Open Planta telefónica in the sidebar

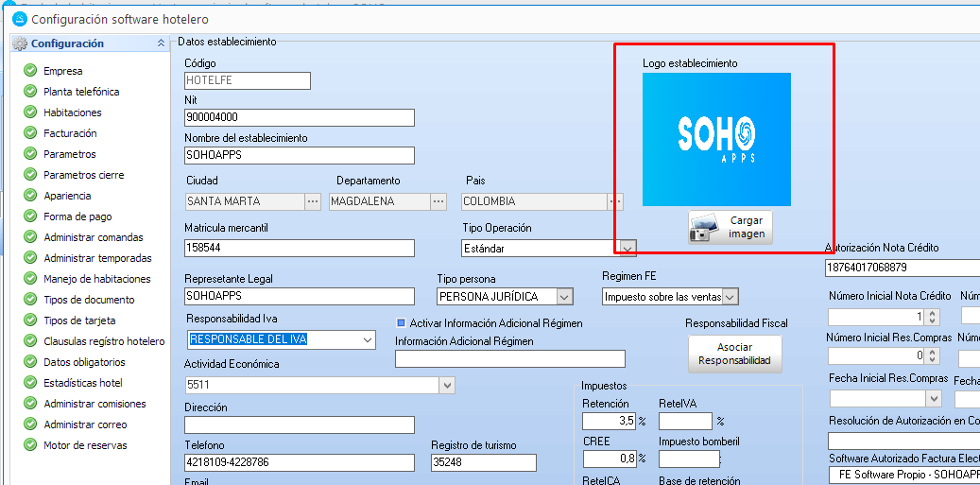pos(81,92)
